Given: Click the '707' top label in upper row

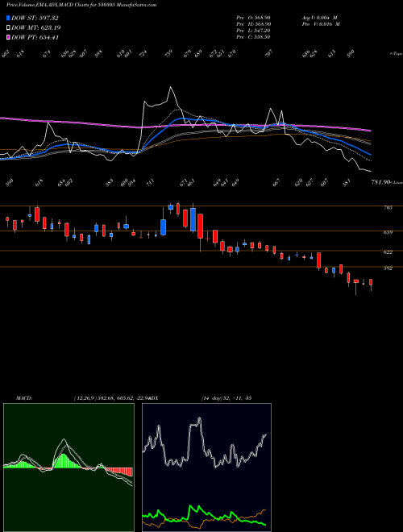Looking at the screenshot, I should (x=268, y=54).
